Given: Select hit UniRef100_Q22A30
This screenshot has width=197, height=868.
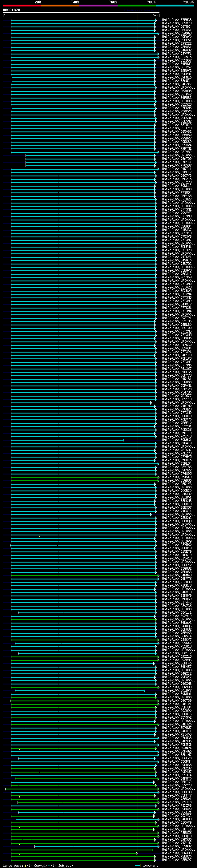Looking at the screenshot, I should [176, 582].
